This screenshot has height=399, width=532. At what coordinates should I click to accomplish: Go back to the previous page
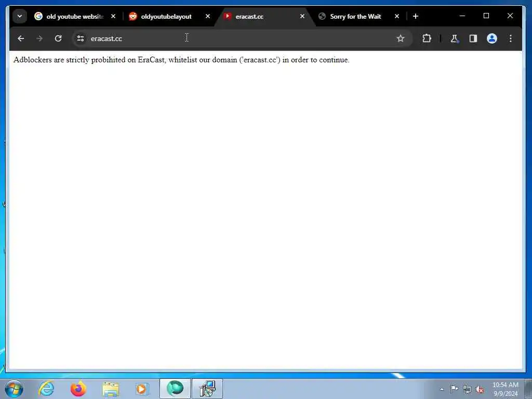point(21,38)
